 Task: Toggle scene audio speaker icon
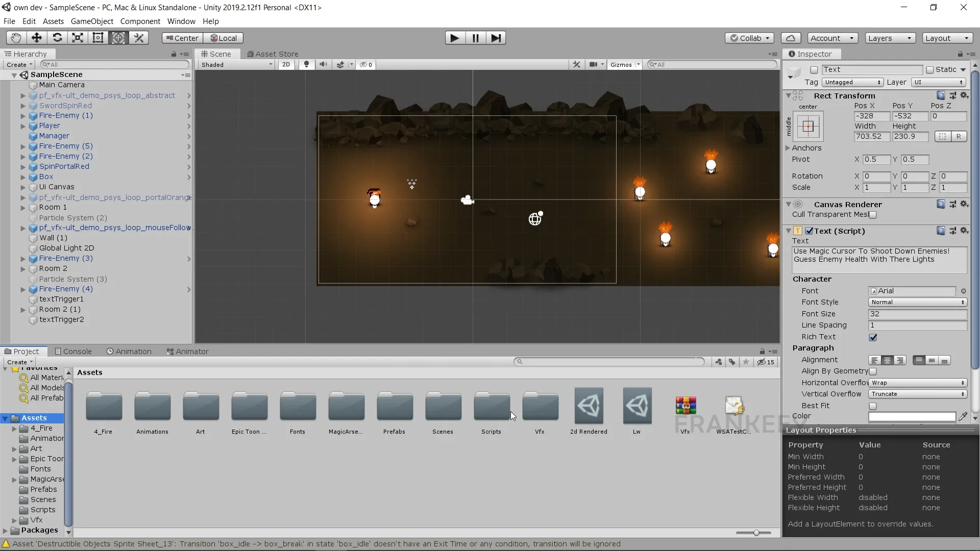click(323, 64)
